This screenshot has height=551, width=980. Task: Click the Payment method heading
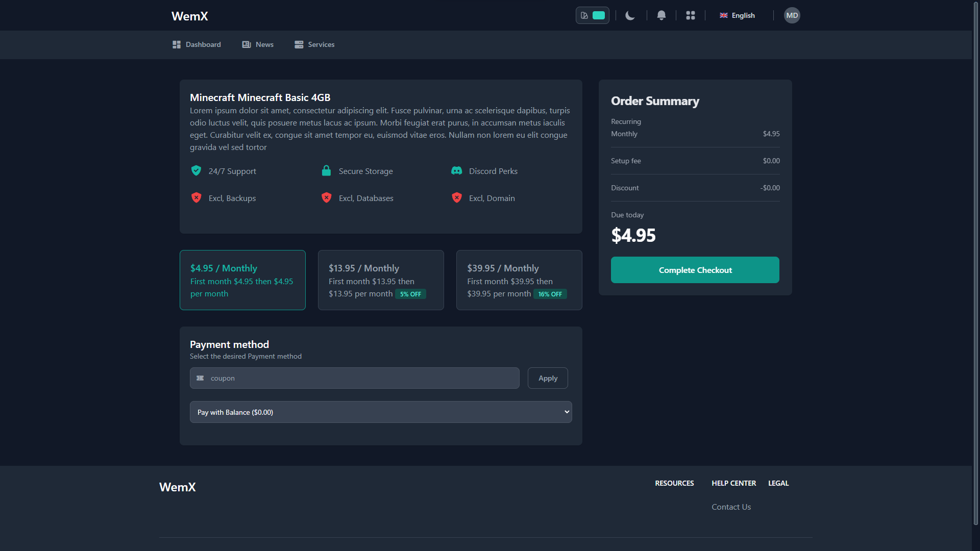tap(229, 344)
